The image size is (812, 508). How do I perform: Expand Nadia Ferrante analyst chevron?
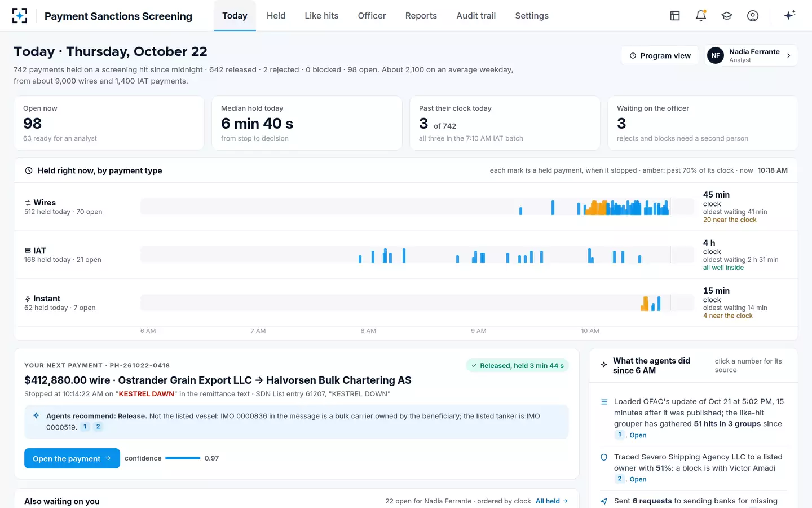coord(788,55)
